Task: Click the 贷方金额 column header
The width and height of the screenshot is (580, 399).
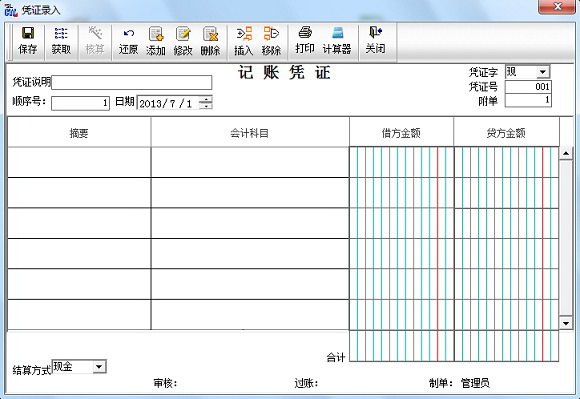Action: click(x=506, y=133)
